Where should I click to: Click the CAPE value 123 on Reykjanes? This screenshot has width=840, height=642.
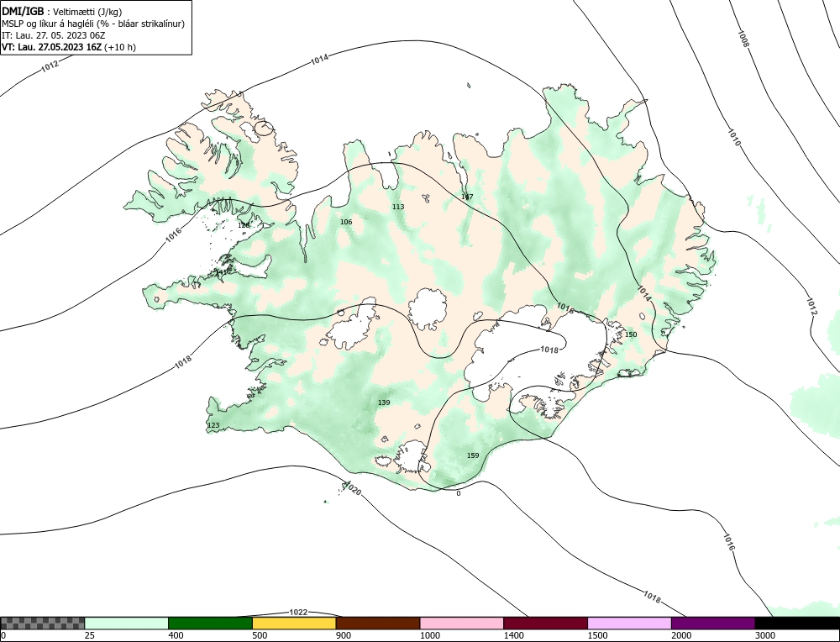pos(213,425)
